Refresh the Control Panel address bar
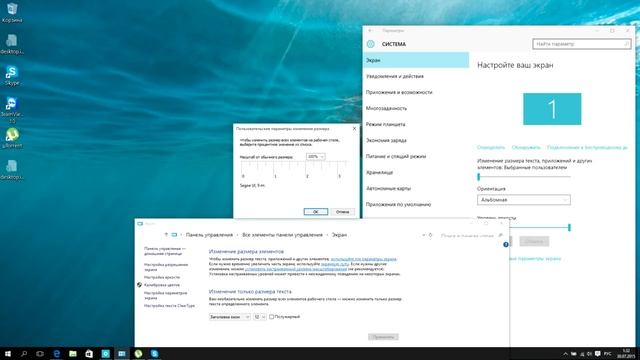640x360 pixels. tap(430, 235)
